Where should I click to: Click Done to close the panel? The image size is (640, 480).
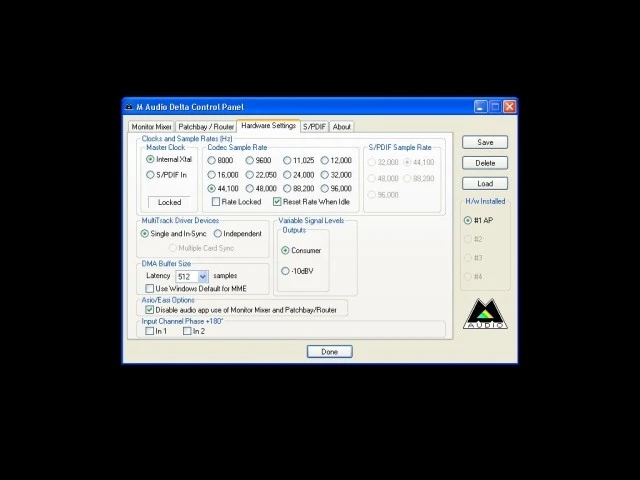pos(329,352)
